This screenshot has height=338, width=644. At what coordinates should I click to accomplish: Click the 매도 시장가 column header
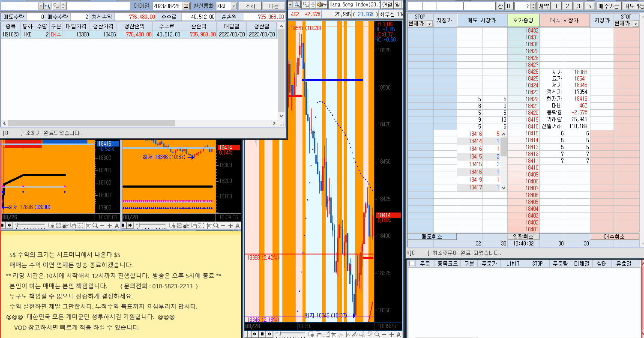pos(482,20)
